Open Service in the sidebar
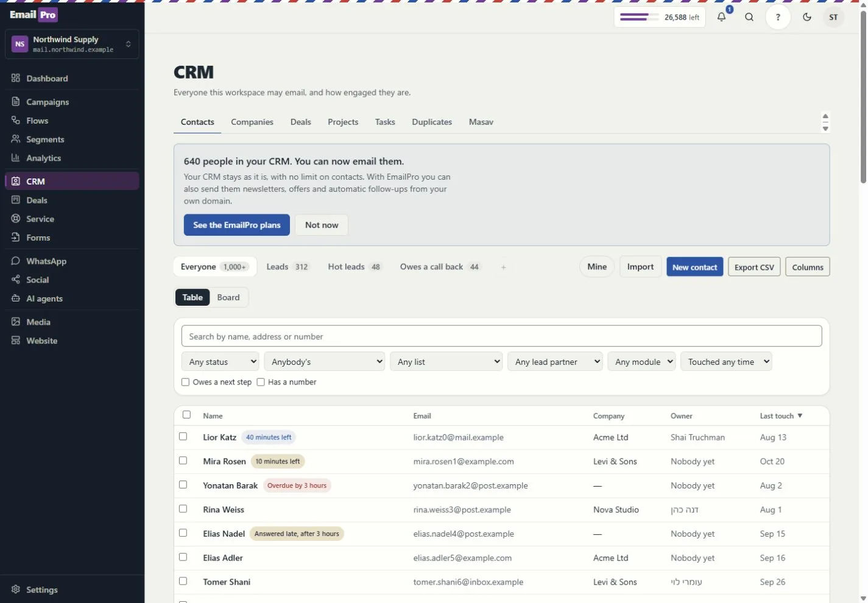 coord(72,219)
